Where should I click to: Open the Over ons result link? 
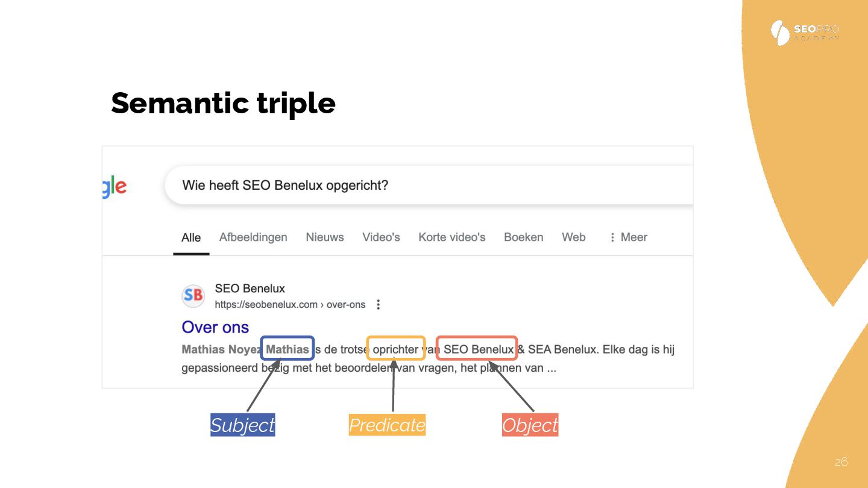[215, 327]
